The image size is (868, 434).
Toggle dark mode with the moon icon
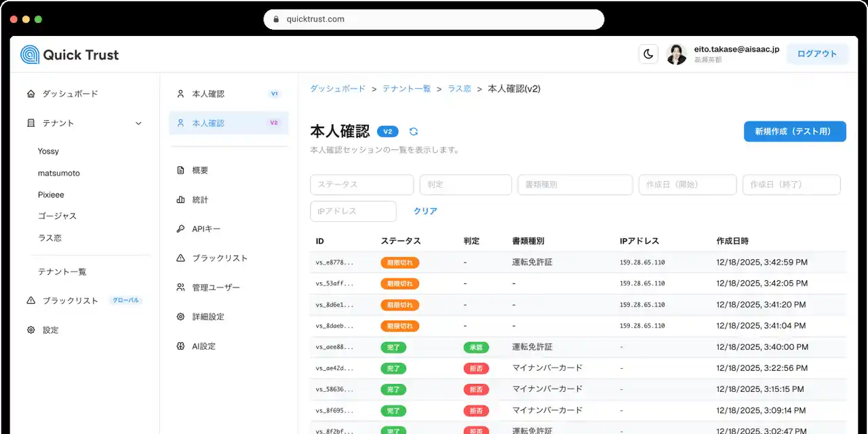click(x=648, y=54)
